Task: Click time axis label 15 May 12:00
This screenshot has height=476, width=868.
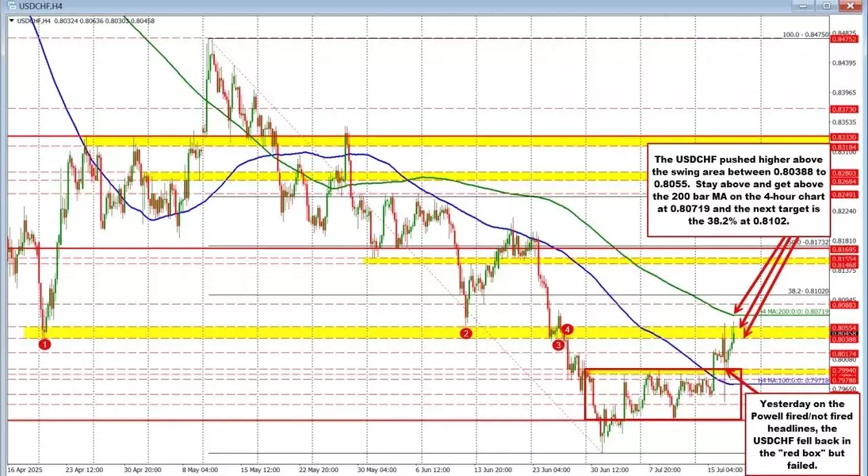Action: pyautogui.click(x=259, y=468)
